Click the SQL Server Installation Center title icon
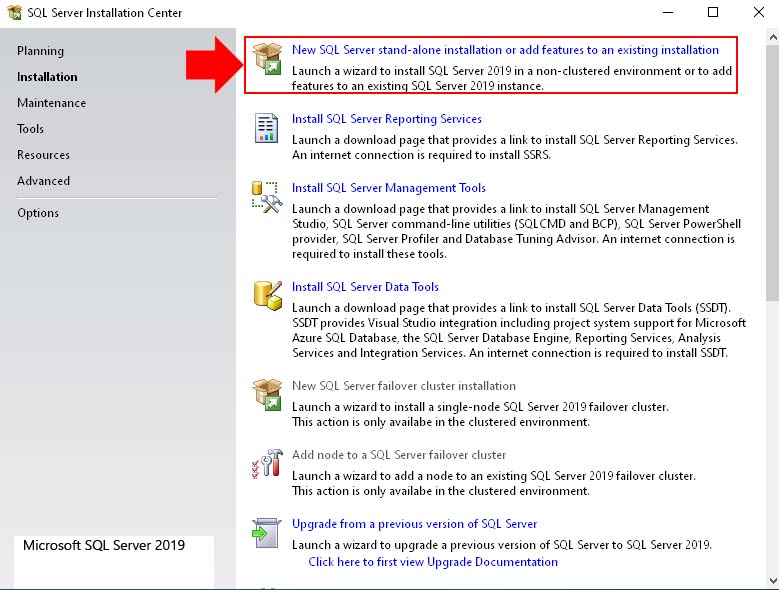The height and width of the screenshot is (590, 779). point(14,12)
